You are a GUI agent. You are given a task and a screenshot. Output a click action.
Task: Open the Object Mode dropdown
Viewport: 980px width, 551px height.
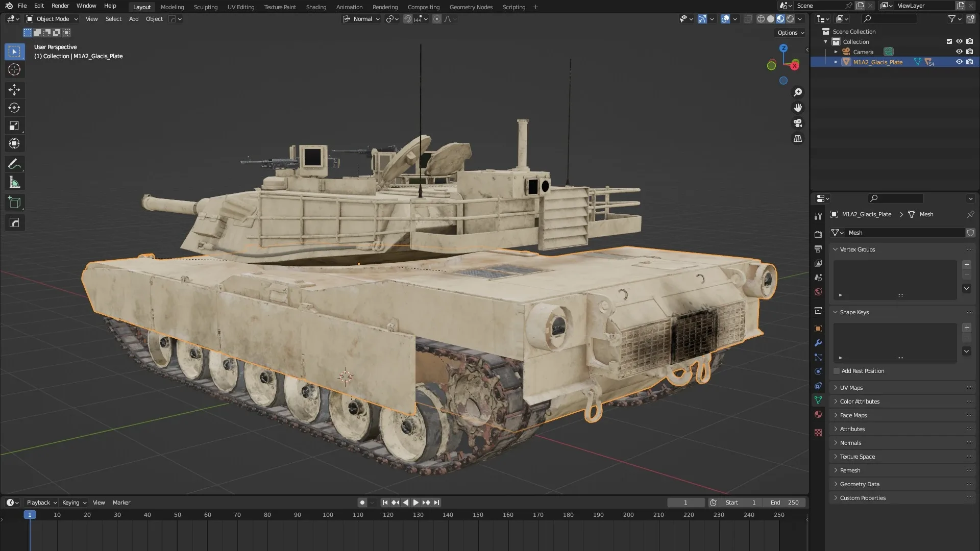(x=52, y=19)
